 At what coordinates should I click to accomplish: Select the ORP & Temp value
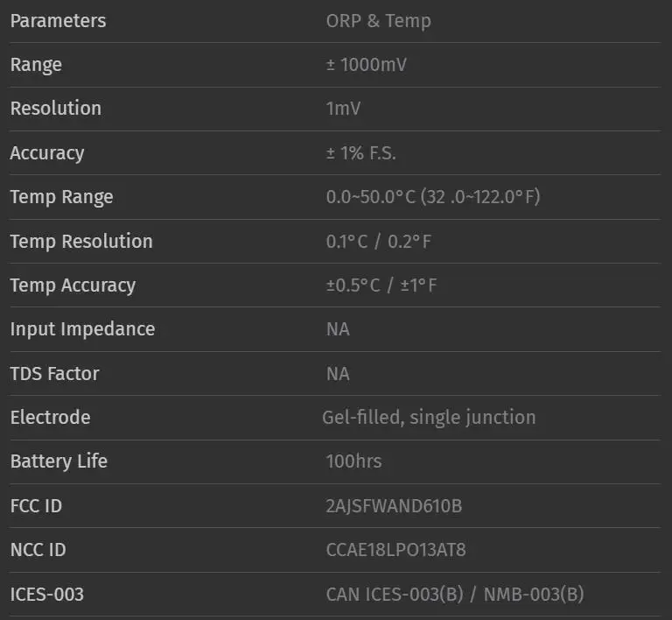(x=378, y=21)
